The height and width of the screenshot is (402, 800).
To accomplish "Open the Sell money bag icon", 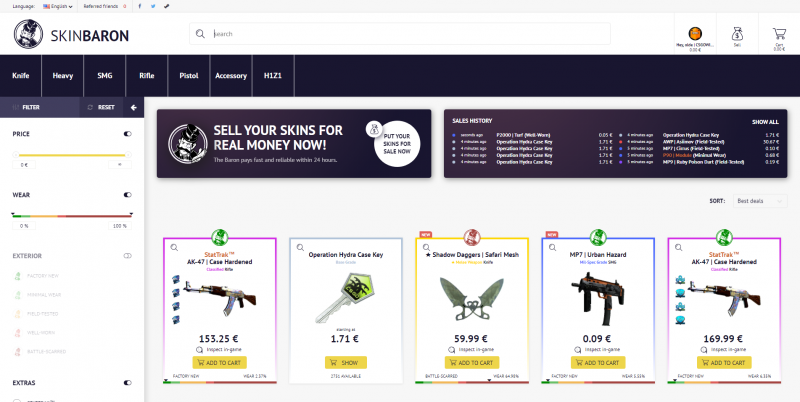I will (x=737, y=34).
